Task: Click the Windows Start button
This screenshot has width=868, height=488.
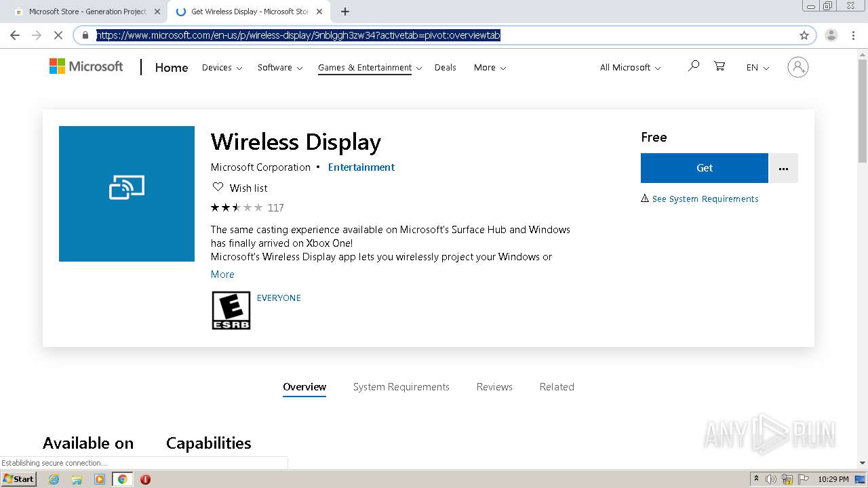Action: [x=19, y=479]
